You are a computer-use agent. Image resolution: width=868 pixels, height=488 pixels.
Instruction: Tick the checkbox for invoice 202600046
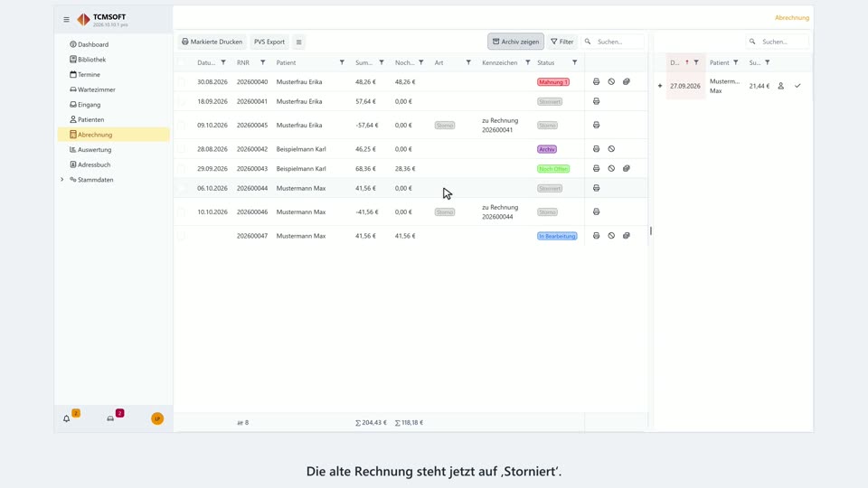tap(182, 211)
